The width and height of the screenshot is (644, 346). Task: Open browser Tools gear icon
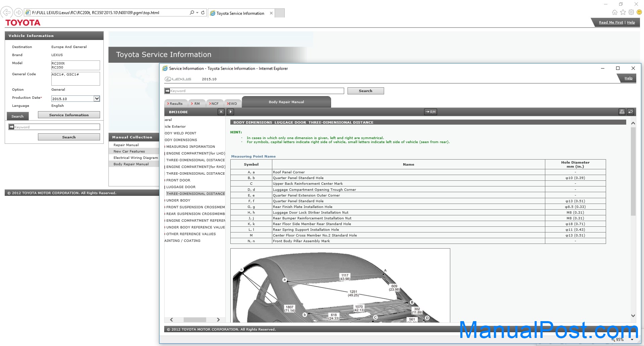(631, 12)
